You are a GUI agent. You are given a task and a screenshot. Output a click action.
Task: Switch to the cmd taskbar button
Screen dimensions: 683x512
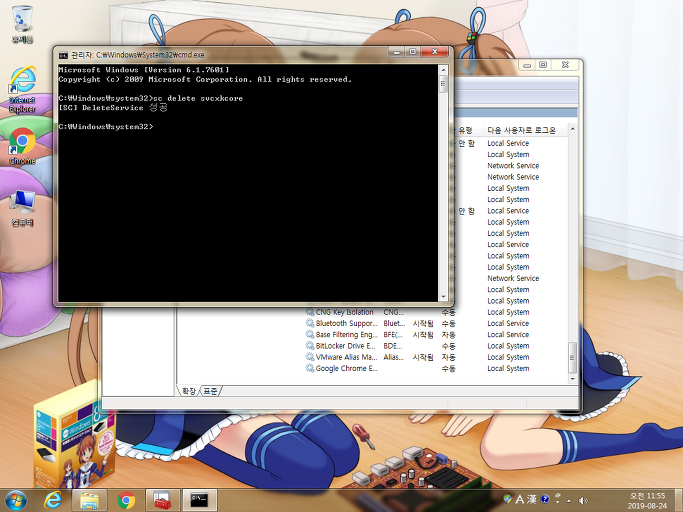(199, 500)
